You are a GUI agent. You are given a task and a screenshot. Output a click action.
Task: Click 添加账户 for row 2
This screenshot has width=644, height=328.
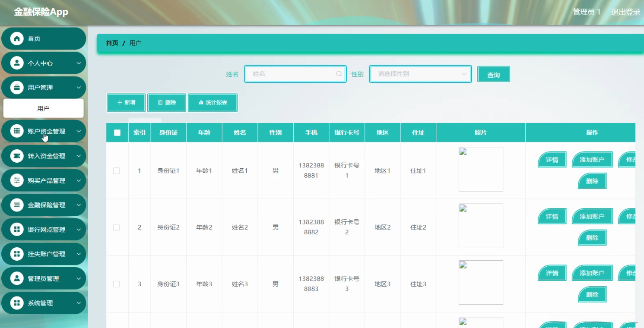[x=592, y=216]
